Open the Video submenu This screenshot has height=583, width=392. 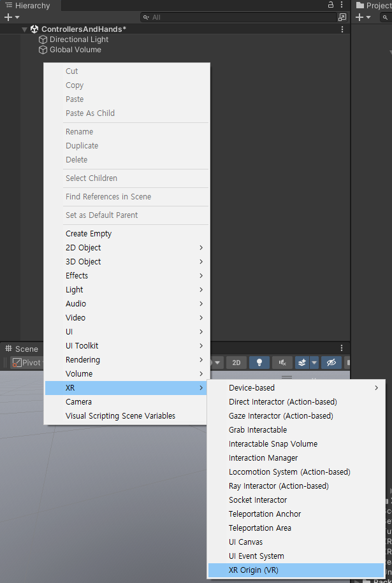[126, 317]
